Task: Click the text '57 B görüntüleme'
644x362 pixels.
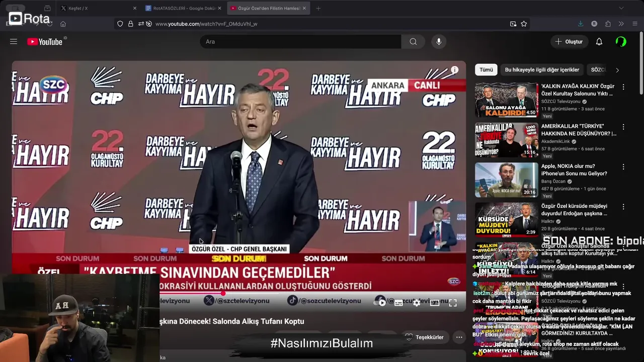Action: [x=559, y=149]
